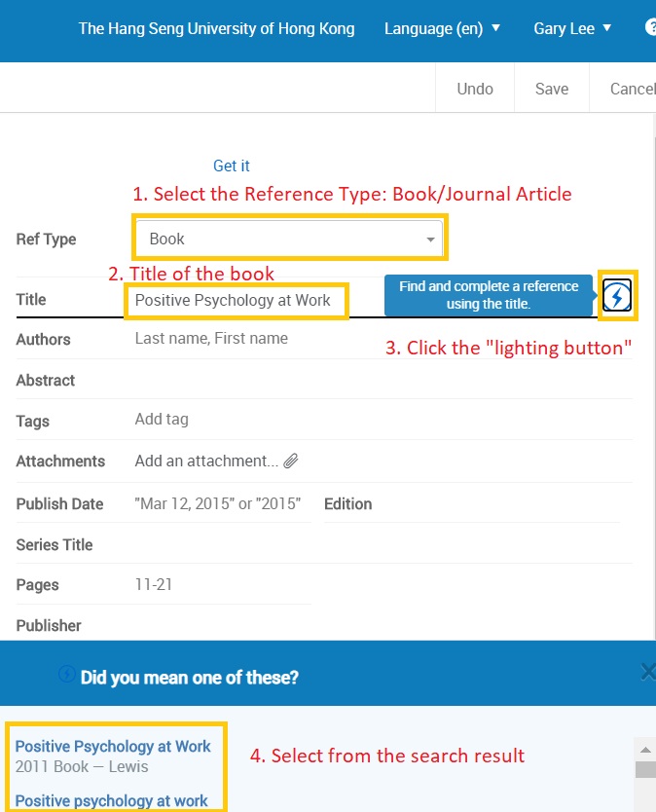
Task: Click the results list scrollbar up arrow
Action: click(645, 750)
